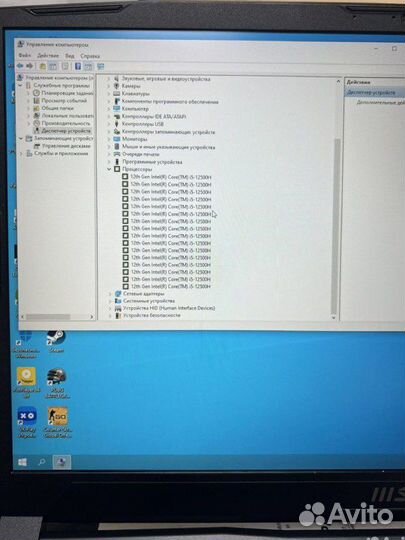Screen dimensions: 405x540
Task: Open the Справка menu
Action: pos(90,56)
